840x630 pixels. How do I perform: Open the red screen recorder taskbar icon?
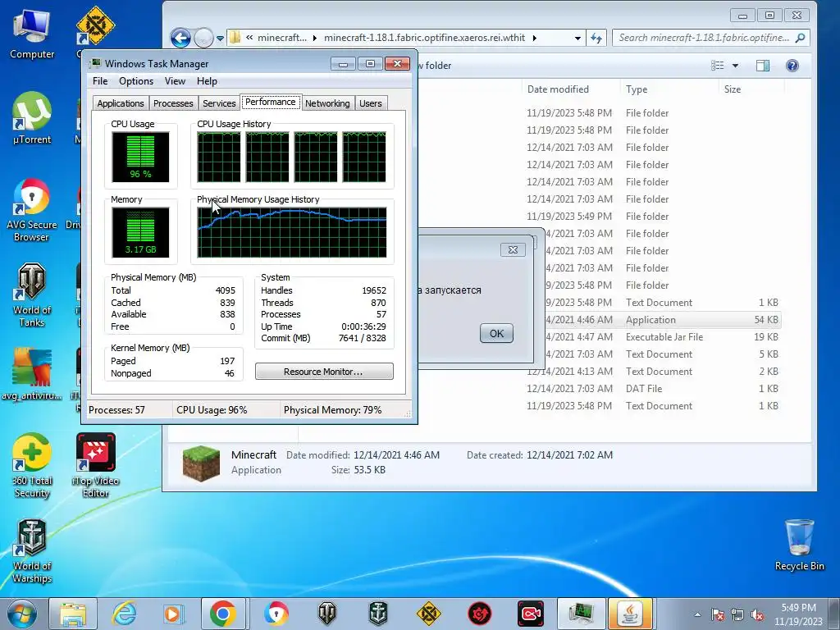coord(531,614)
